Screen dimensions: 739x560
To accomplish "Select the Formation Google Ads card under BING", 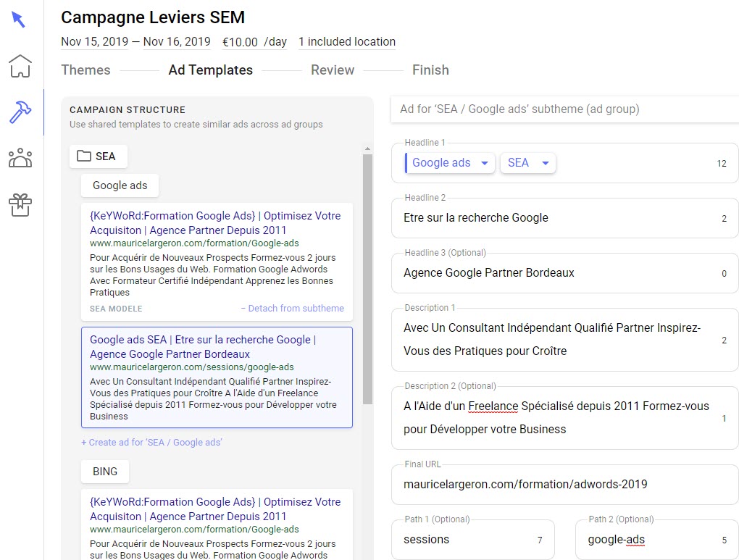I will 217,525.
